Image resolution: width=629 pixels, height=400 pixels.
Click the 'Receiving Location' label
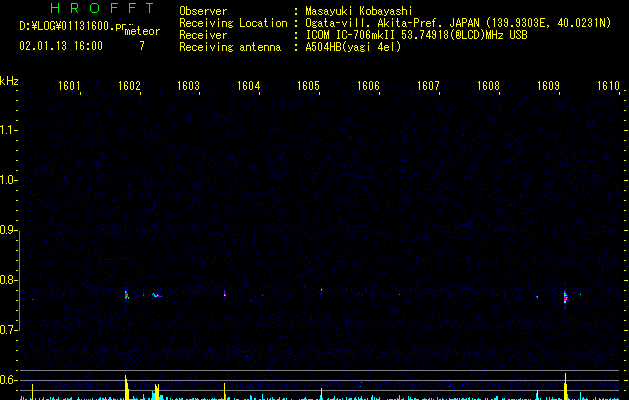[x=233, y=23]
